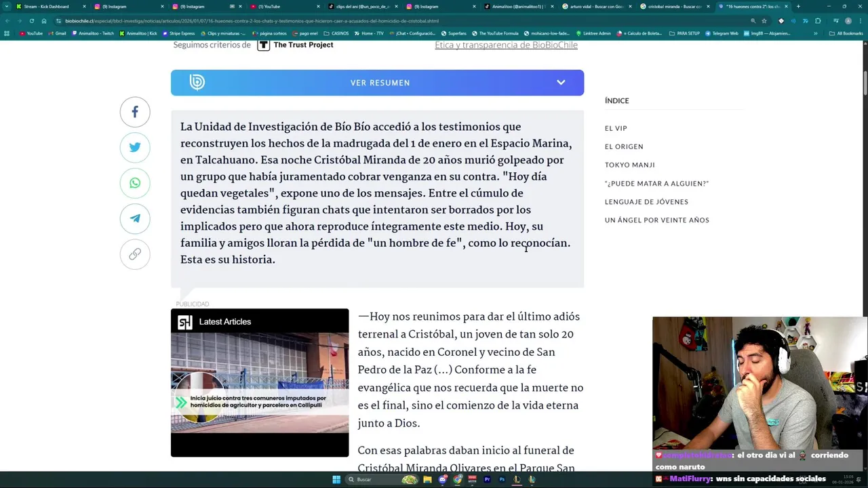Share article through WhatsApp icon
Image resolution: width=868 pixels, height=488 pixels.
coord(135,183)
